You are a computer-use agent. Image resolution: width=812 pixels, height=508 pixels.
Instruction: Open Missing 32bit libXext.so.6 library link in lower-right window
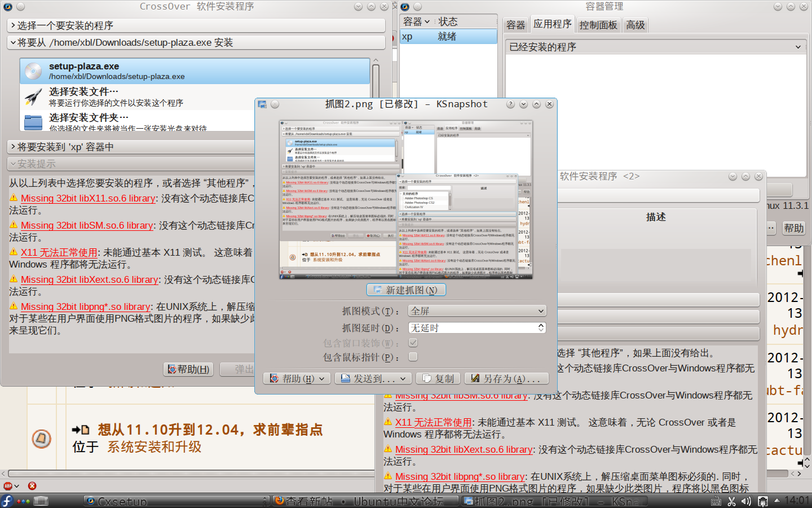coord(464,450)
